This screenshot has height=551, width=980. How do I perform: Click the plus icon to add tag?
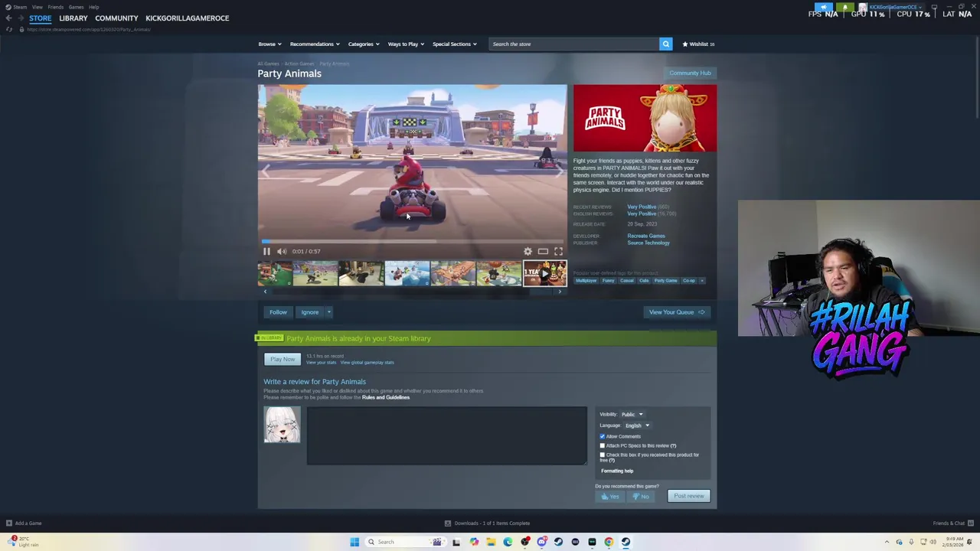point(702,281)
